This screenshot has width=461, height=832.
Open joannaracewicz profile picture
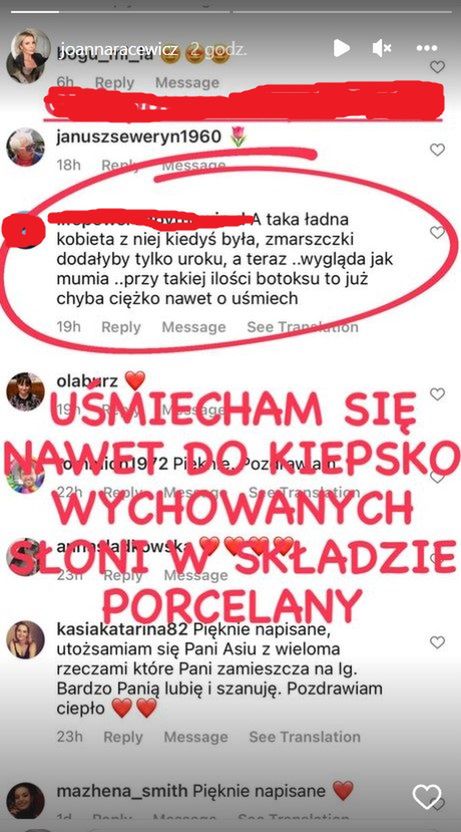click(x=28, y=56)
